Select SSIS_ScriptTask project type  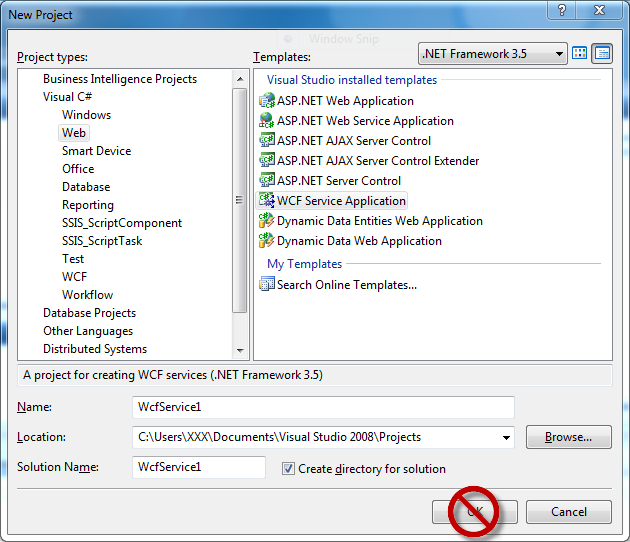(x=102, y=241)
